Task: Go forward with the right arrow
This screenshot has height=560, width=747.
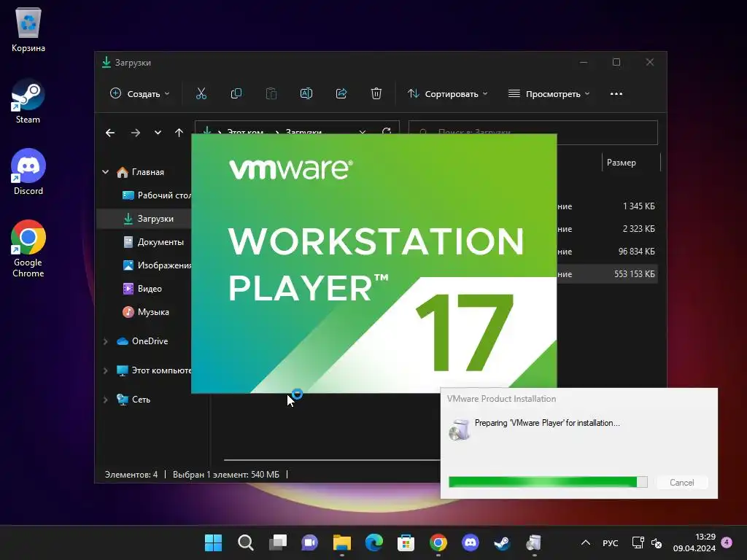Action: coord(135,133)
